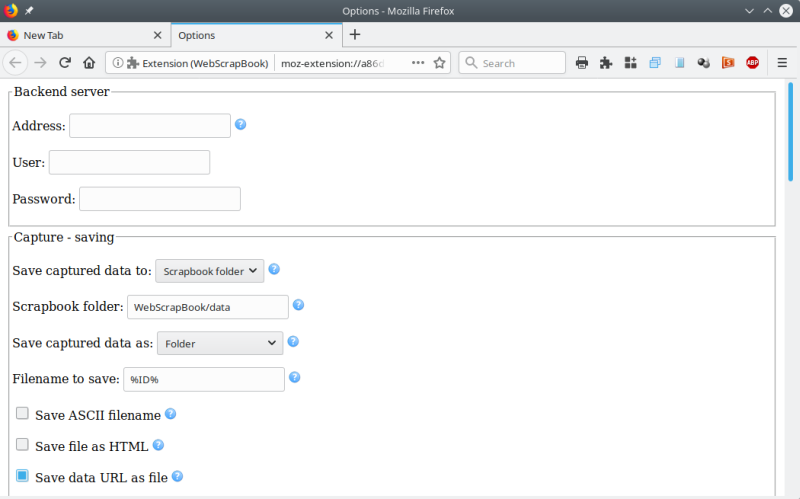This screenshot has width=800, height=499.
Task: Reload the current page
Action: (64, 63)
